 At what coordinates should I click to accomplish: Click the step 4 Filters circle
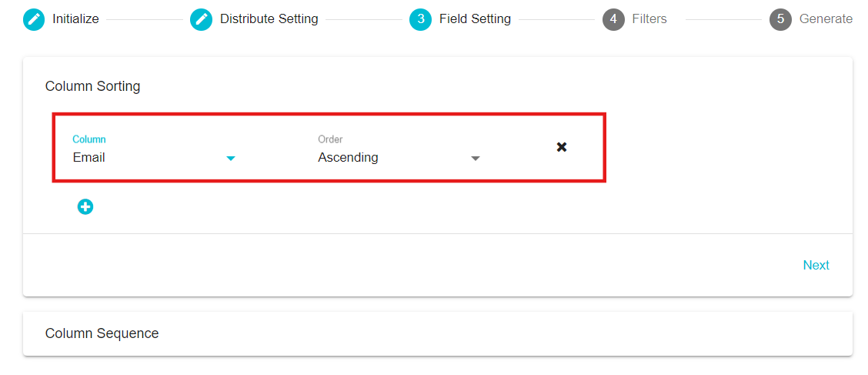pyautogui.click(x=613, y=19)
